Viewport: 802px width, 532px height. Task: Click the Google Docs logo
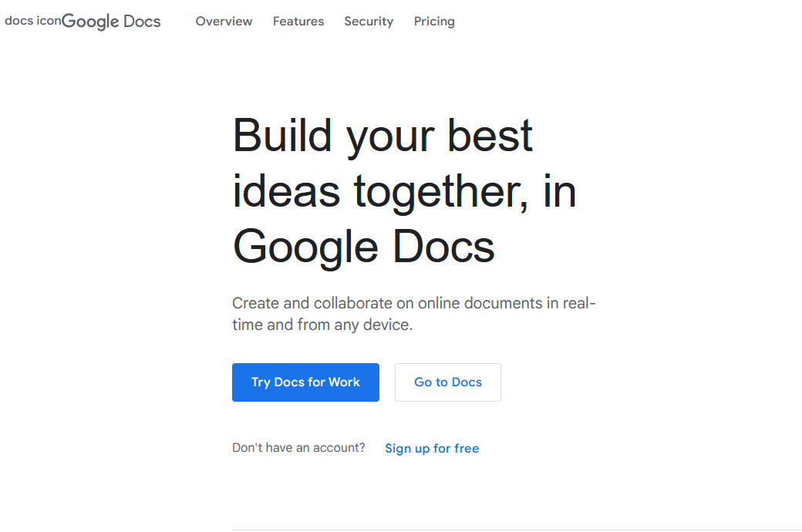[111, 22]
